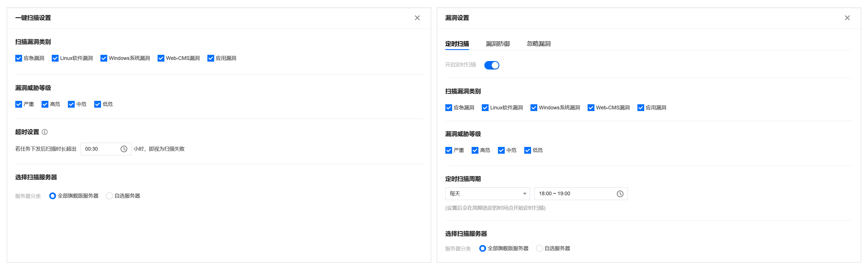This screenshot has width=868, height=269.
Task: Click 服务器分类 label in 漏洞设置 dialog
Action: click(458, 249)
